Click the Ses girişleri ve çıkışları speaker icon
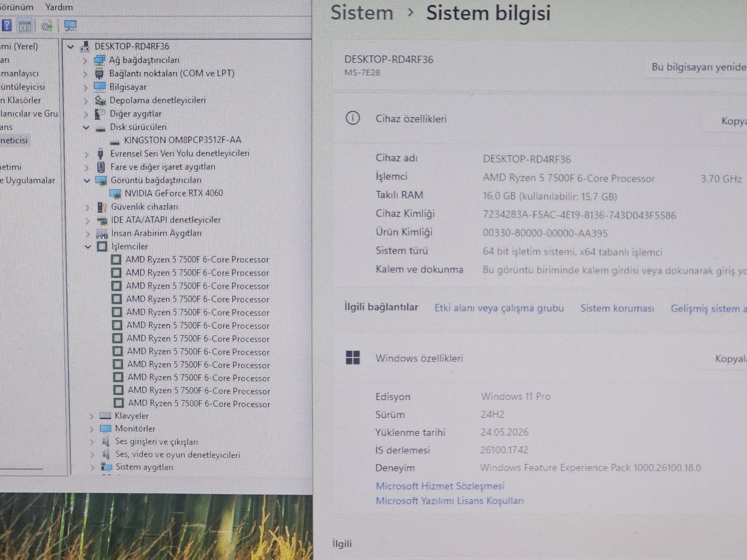The image size is (747, 560). (106, 441)
